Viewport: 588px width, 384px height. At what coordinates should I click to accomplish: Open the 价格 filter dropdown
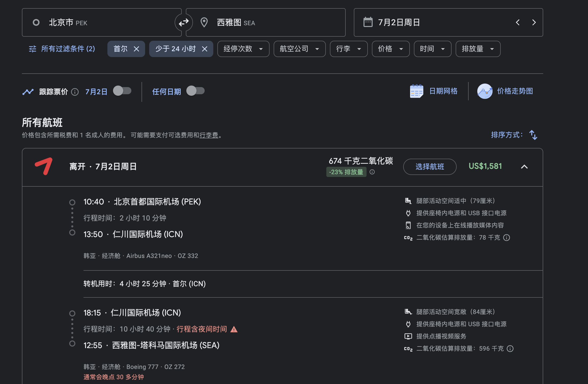(390, 49)
